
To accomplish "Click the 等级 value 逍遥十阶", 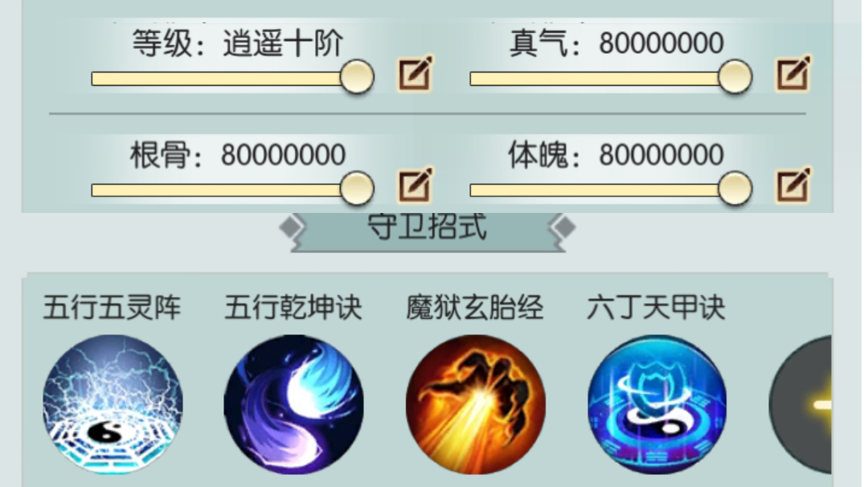I will [284, 43].
